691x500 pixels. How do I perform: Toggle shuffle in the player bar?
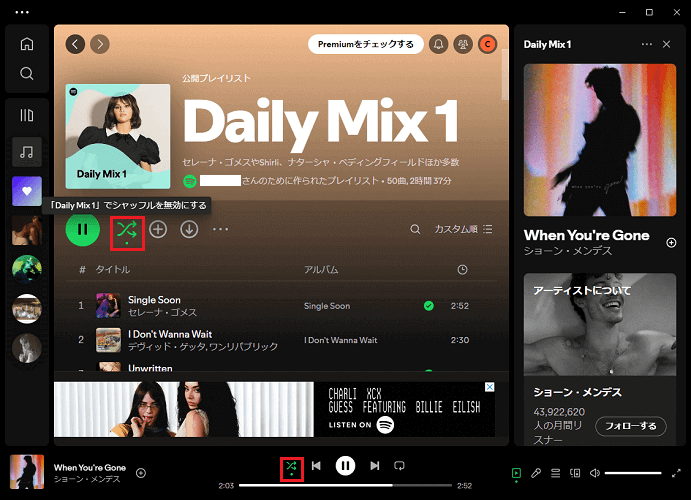coord(292,468)
